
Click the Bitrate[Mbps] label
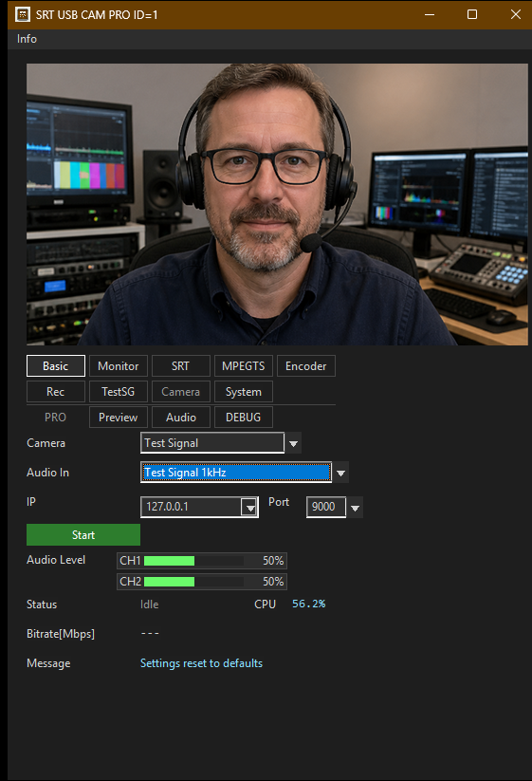pyautogui.click(x=61, y=634)
